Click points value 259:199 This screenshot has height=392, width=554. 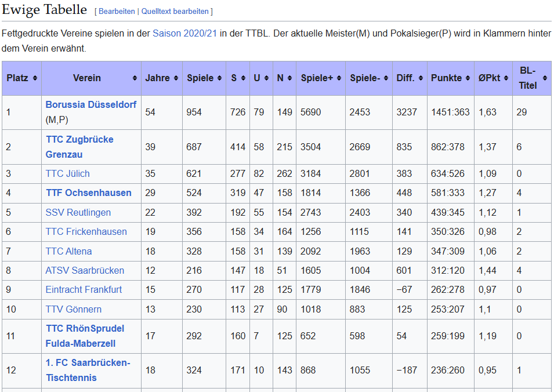[448, 336]
